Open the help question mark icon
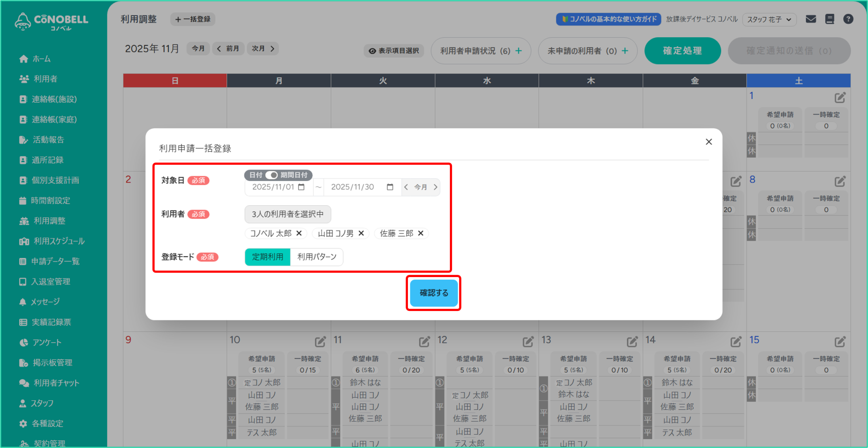 click(x=848, y=19)
